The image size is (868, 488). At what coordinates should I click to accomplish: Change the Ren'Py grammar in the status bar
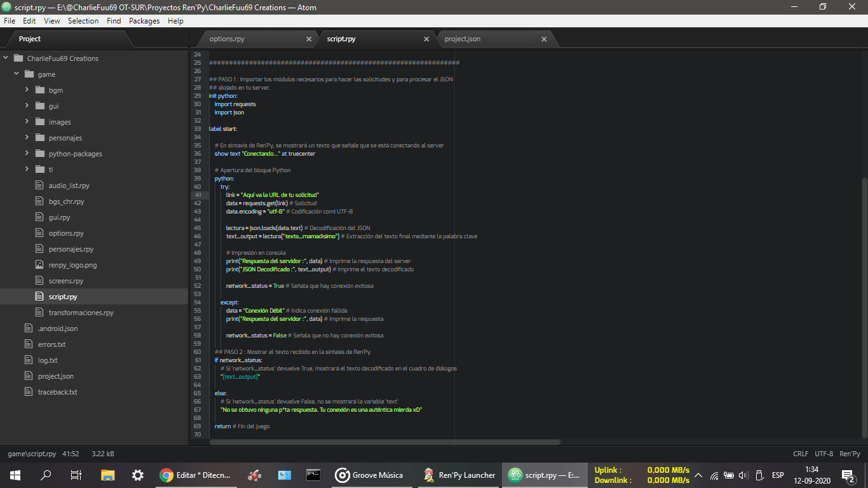point(850,454)
